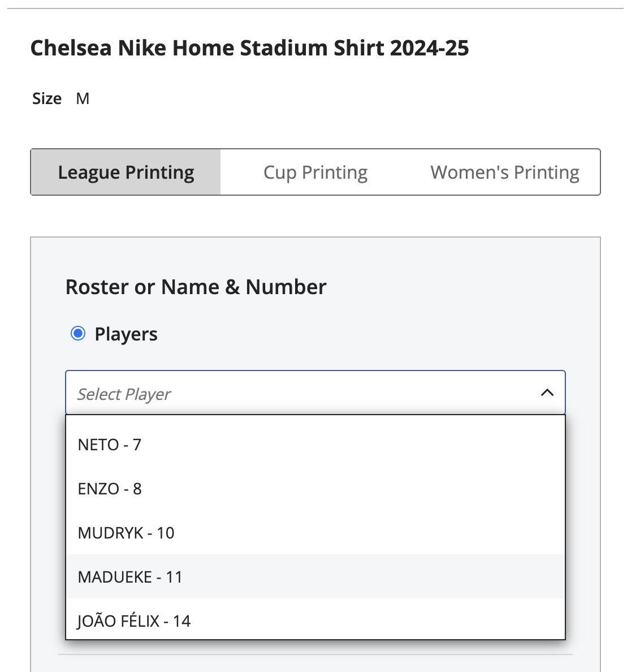
Task: Click the Chelsea Nike Home Stadium Shirt title
Action: click(250, 48)
